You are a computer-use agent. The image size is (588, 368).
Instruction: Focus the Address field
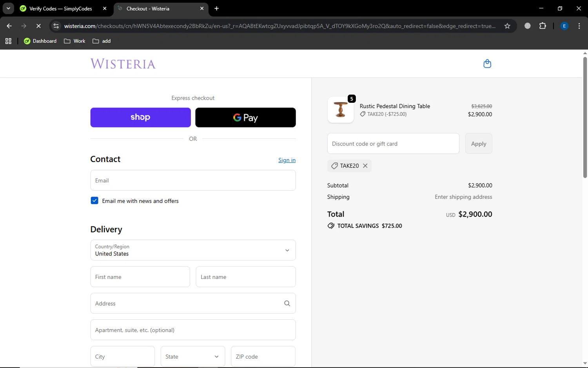tap(193, 303)
